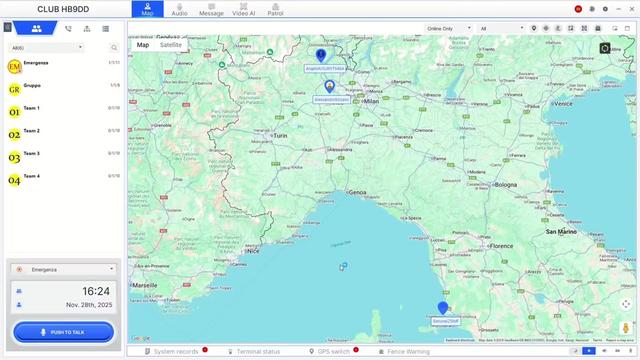Open the Patrol tab

click(x=275, y=9)
